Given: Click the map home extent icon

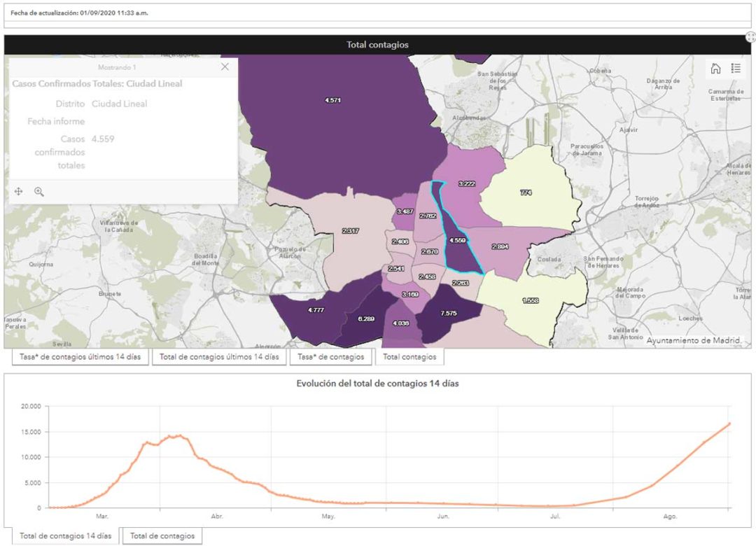Looking at the screenshot, I should pos(715,69).
